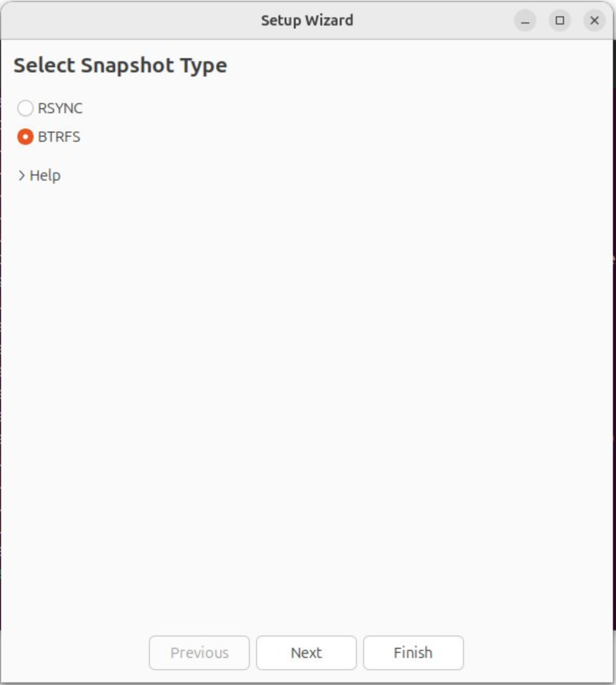The width and height of the screenshot is (616, 685).
Task: Minimize the Setup Wizard window
Action: click(x=525, y=21)
